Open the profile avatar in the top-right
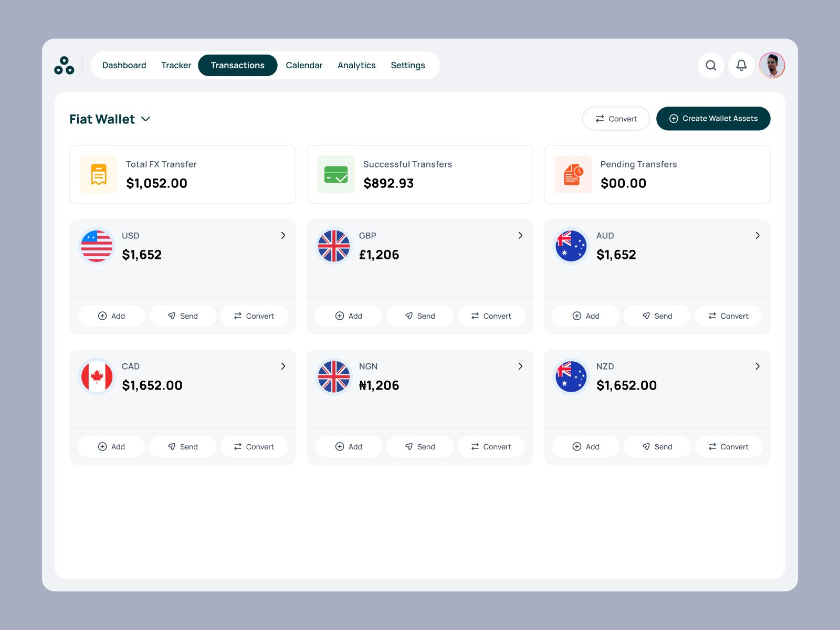The height and width of the screenshot is (630, 840). click(772, 65)
